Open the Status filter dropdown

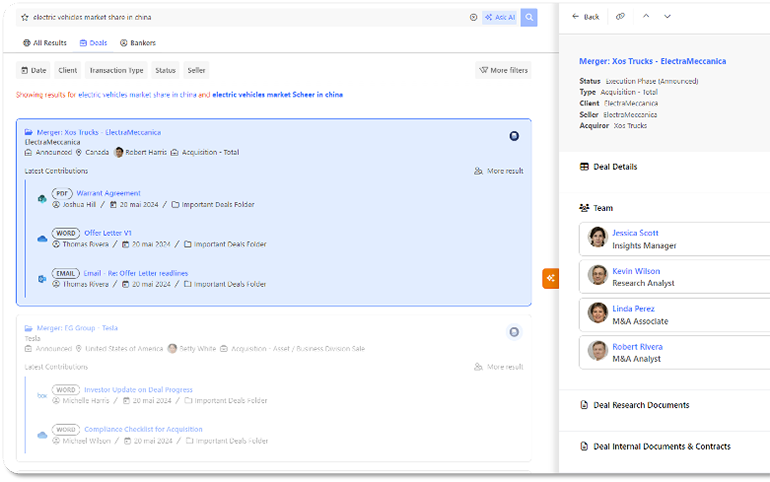tap(165, 70)
